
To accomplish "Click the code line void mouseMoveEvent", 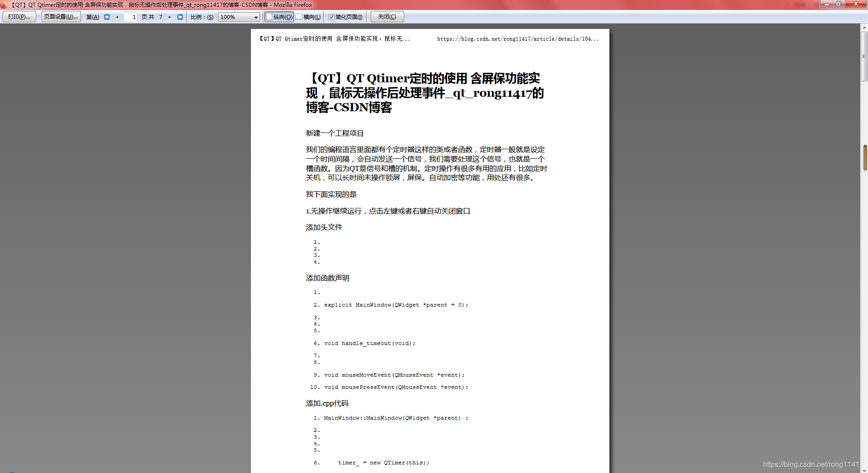I will (x=394, y=375).
